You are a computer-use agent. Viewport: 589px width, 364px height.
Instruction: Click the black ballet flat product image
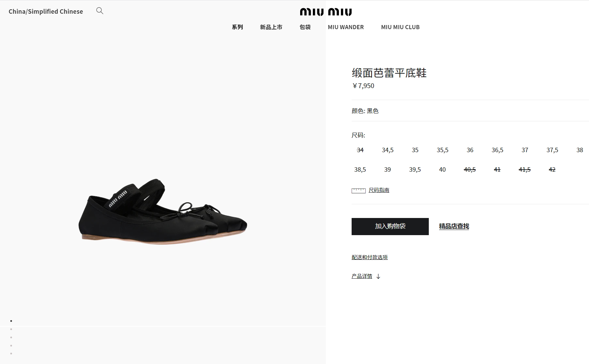(x=163, y=211)
